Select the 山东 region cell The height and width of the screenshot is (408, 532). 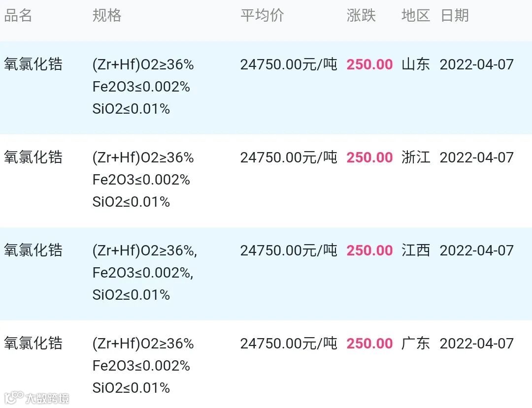pos(416,64)
